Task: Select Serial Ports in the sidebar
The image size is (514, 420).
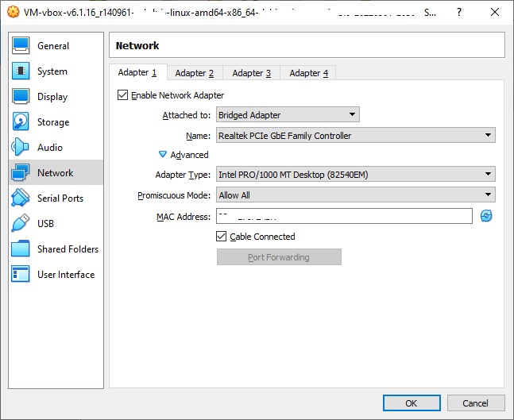Action: 56,198
